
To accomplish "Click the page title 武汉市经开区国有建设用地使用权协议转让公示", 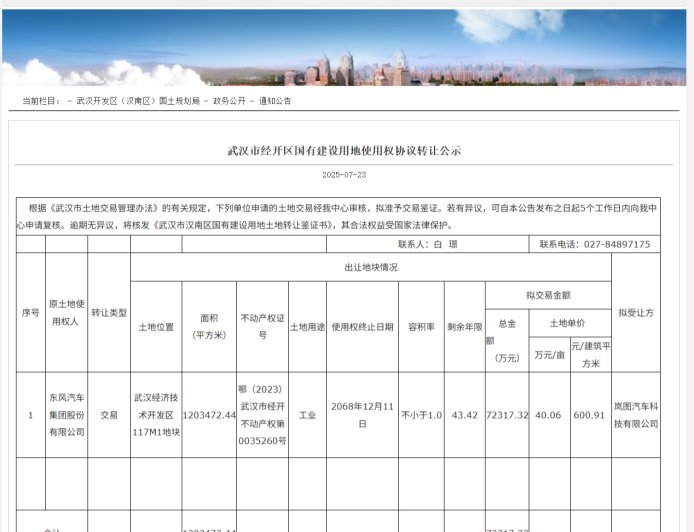I will point(344,150).
